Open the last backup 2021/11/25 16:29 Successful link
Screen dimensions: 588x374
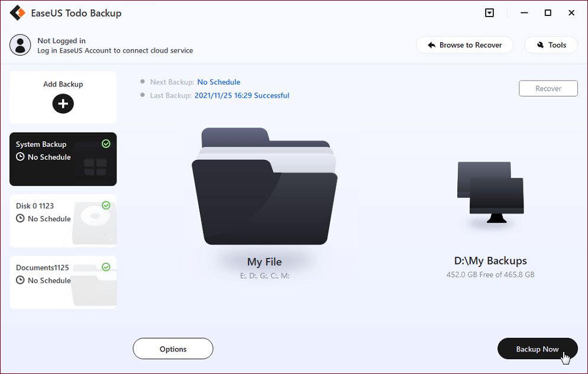click(242, 96)
